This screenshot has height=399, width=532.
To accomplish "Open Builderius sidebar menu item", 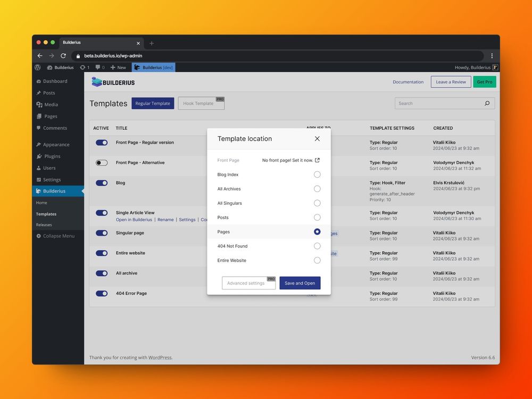I will (x=57, y=191).
